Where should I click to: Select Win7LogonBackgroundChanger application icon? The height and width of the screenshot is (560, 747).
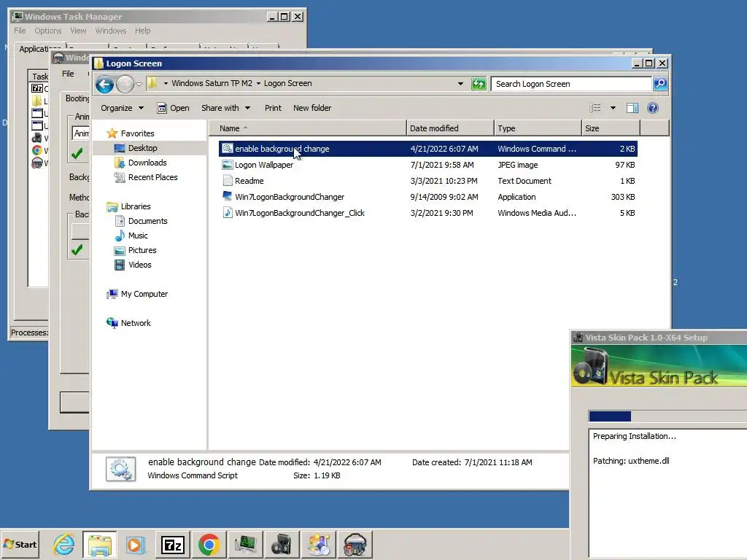228,197
